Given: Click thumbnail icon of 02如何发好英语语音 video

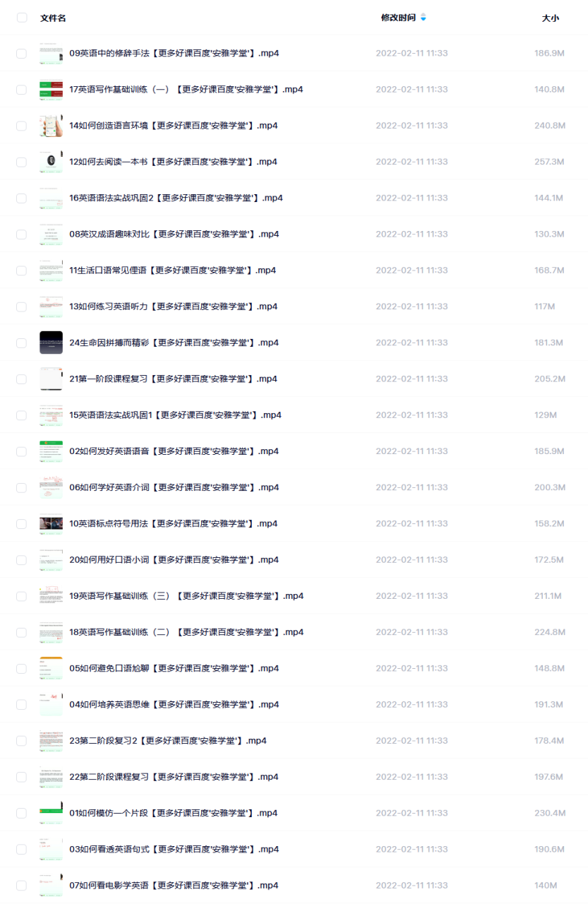Looking at the screenshot, I should (51, 451).
